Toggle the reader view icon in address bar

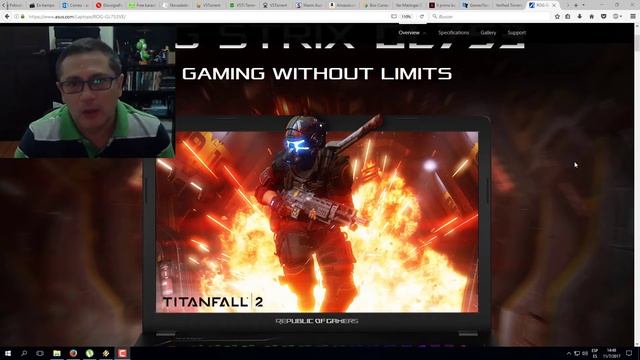tap(394, 16)
